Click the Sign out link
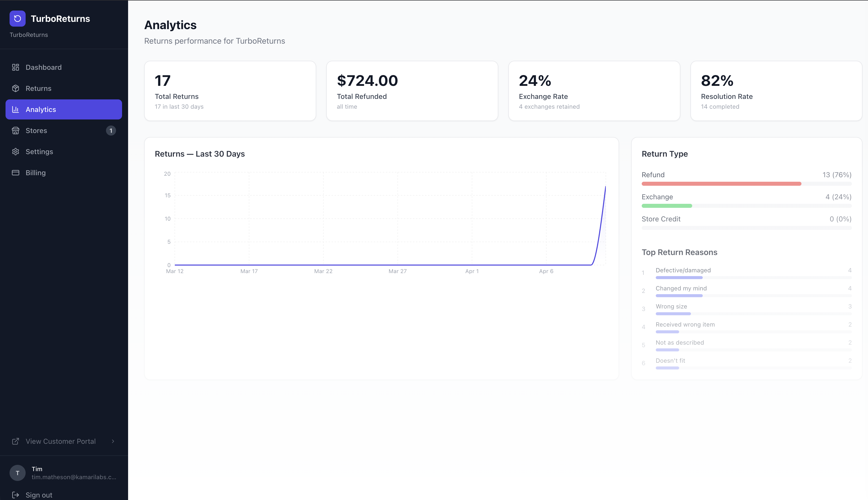868x500 pixels. [x=39, y=495]
